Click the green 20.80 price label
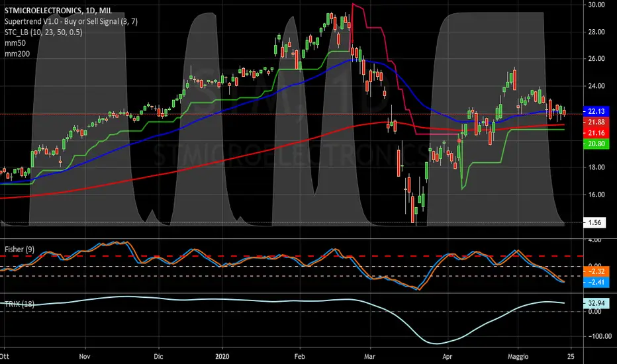Screen dimensions: 617x364 596,144
